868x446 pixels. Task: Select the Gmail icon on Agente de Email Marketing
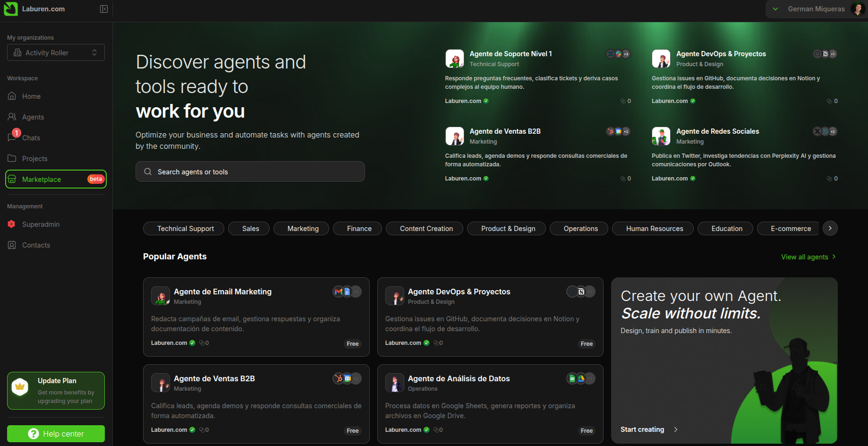click(338, 292)
